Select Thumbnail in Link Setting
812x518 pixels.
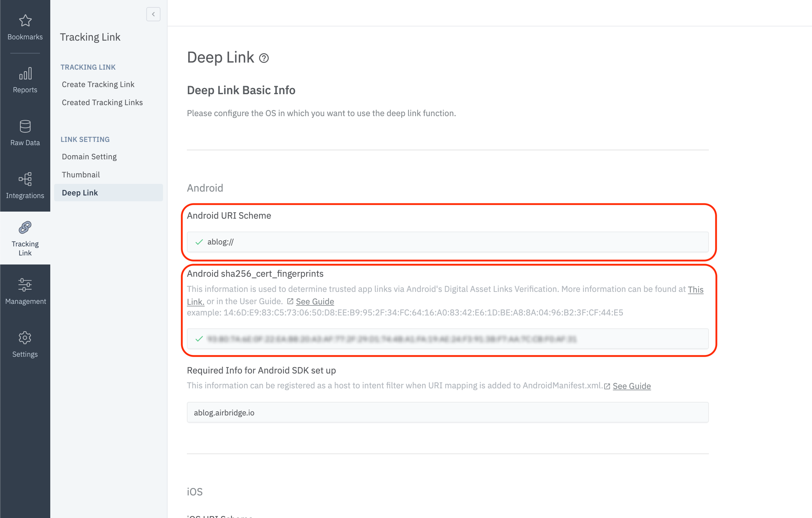81,175
